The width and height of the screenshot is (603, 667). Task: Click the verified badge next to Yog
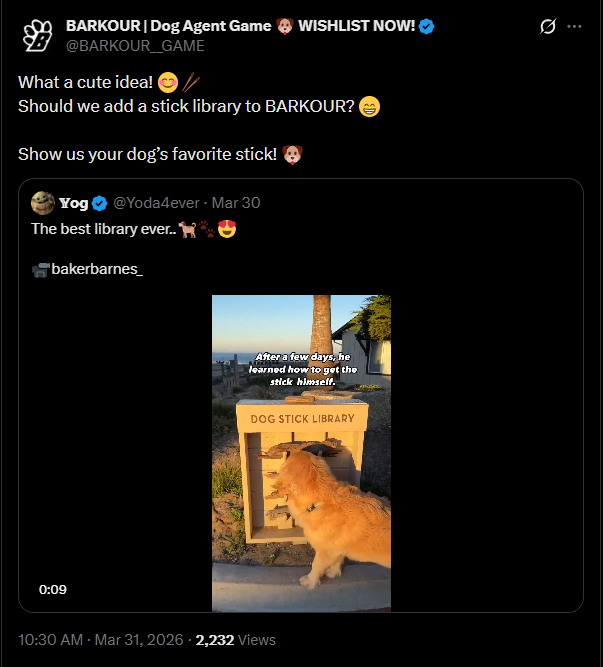click(100, 203)
